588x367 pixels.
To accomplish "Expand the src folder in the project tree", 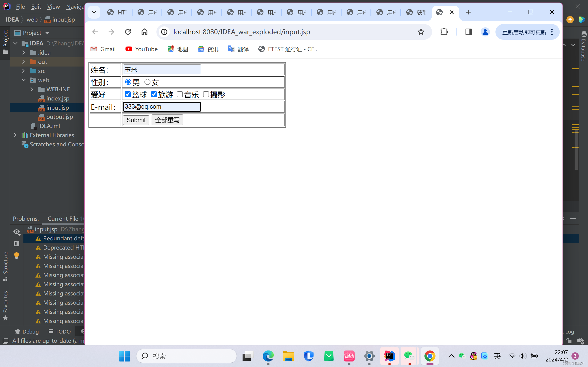I will point(24,71).
